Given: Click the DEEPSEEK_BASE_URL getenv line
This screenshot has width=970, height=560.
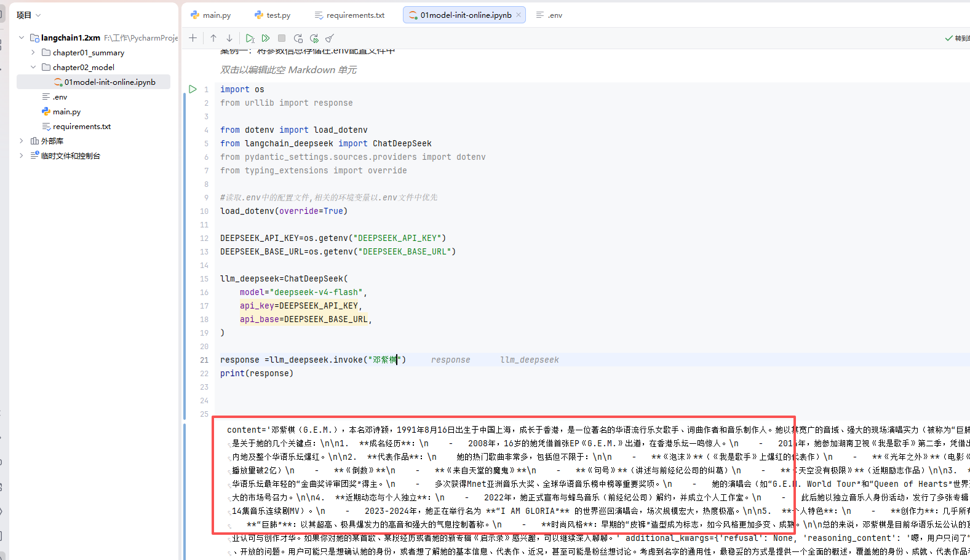Looking at the screenshot, I should pyautogui.click(x=338, y=251).
